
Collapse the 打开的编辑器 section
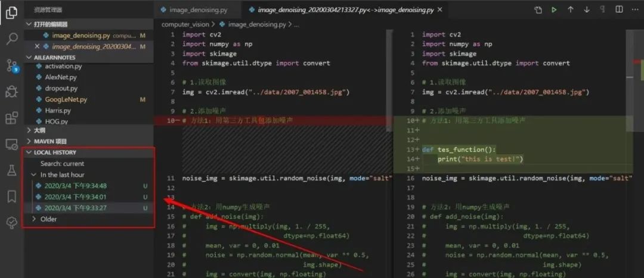(x=89, y=24)
